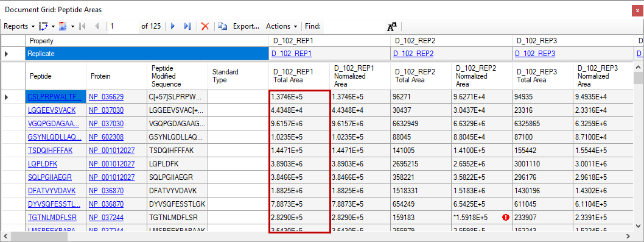
Task: Open peptide link TSDQIHFFFAK
Action: click(x=50, y=151)
